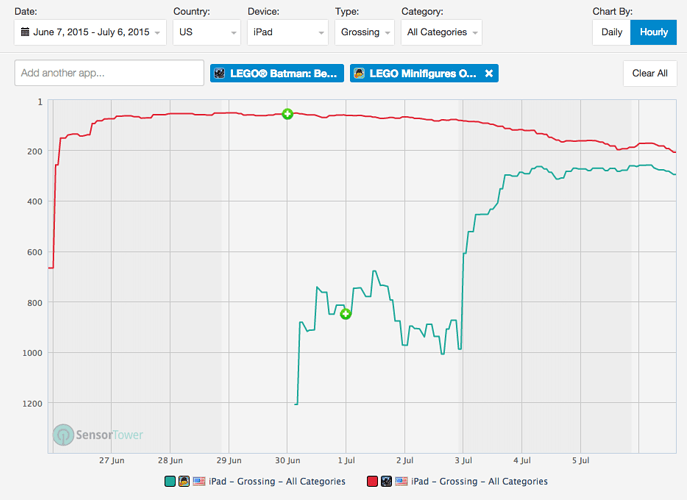Click red legend color swatch
This screenshot has height=500, width=687.
pyautogui.click(x=372, y=481)
